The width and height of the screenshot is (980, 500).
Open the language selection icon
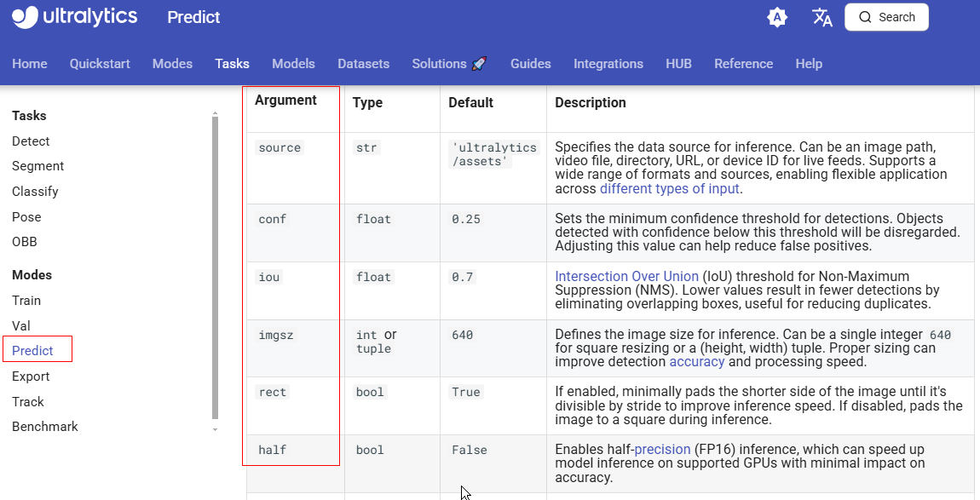821,18
